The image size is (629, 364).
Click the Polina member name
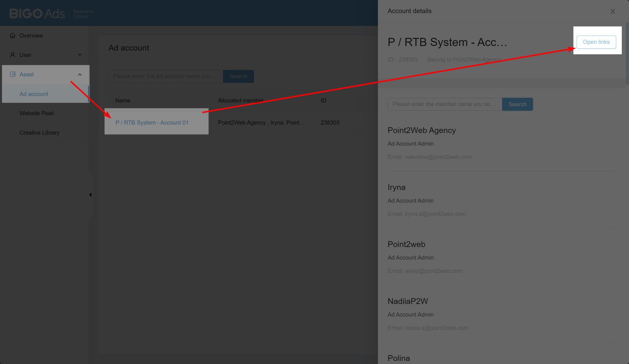click(399, 358)
